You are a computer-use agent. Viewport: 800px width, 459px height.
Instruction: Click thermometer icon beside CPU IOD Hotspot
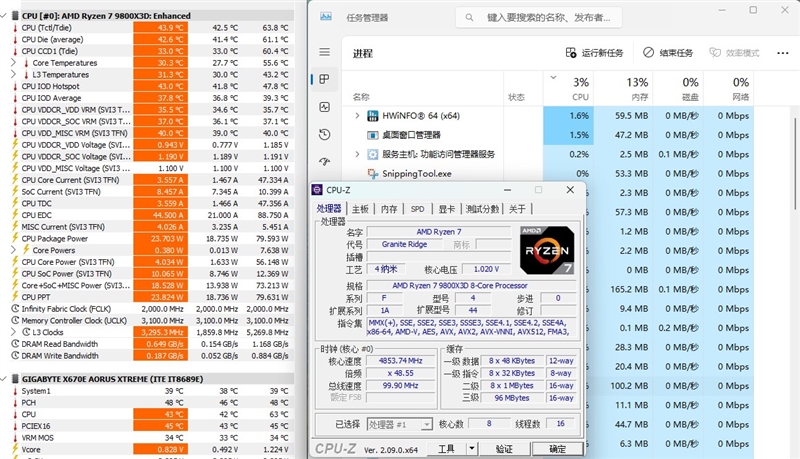tap(15, 86)
